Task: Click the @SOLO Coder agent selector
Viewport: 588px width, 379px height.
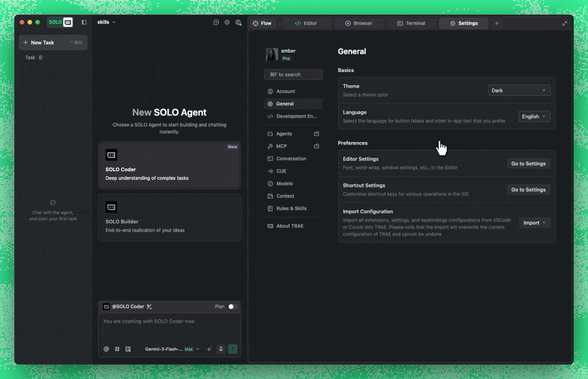Action: 124,307
